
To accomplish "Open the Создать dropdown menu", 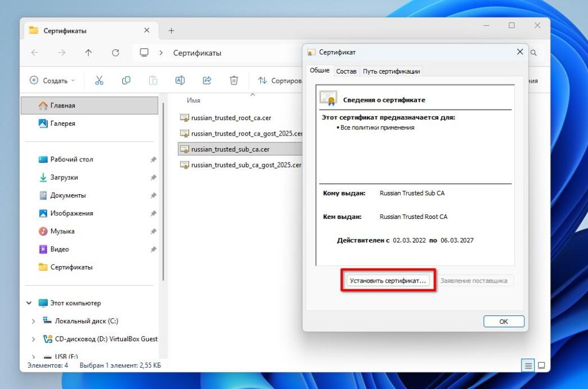I will pos(52,80).
